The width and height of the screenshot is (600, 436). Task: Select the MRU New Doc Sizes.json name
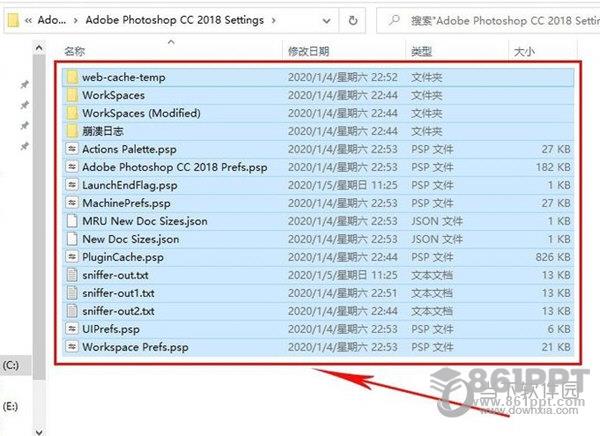pyautogui.click(x=145, y=221)
